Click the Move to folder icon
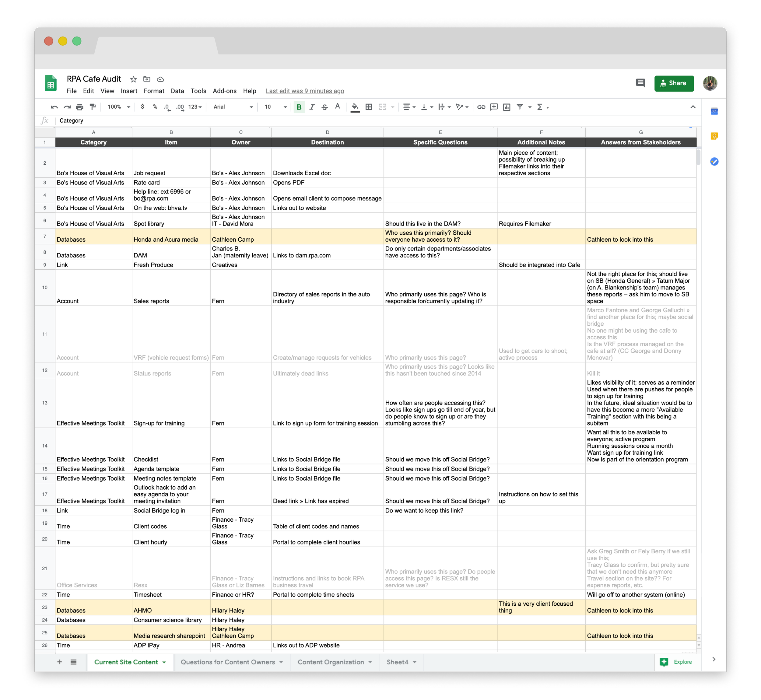 point(147,79)
